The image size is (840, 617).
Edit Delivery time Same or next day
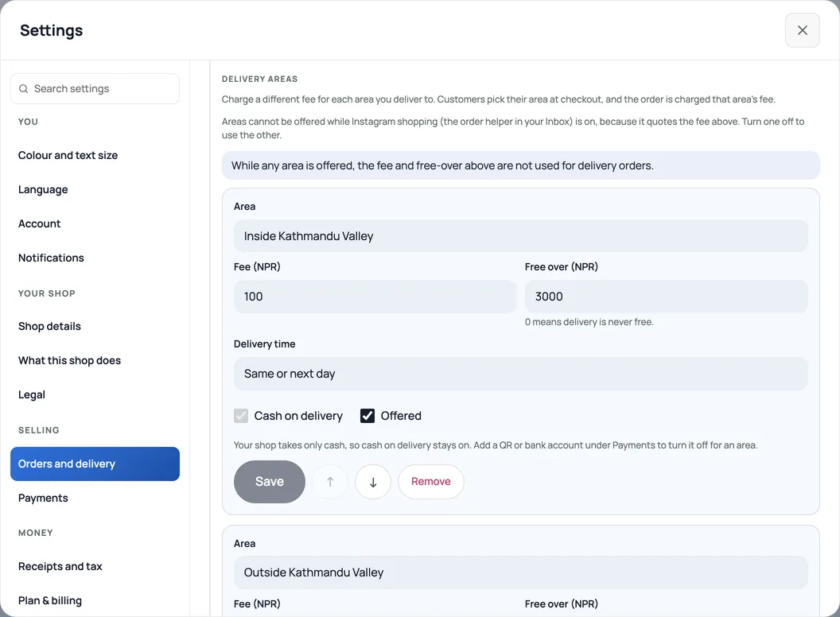[x=521, y=374]
